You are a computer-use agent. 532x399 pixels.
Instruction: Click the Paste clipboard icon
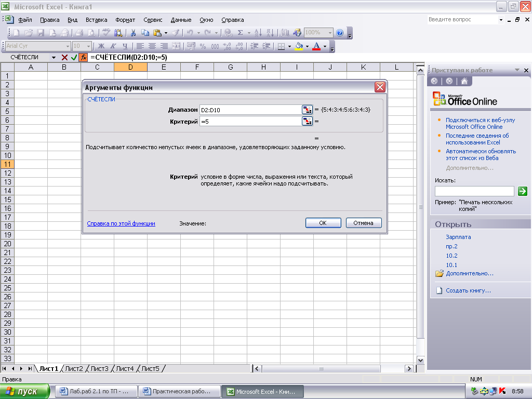point(157,33)
